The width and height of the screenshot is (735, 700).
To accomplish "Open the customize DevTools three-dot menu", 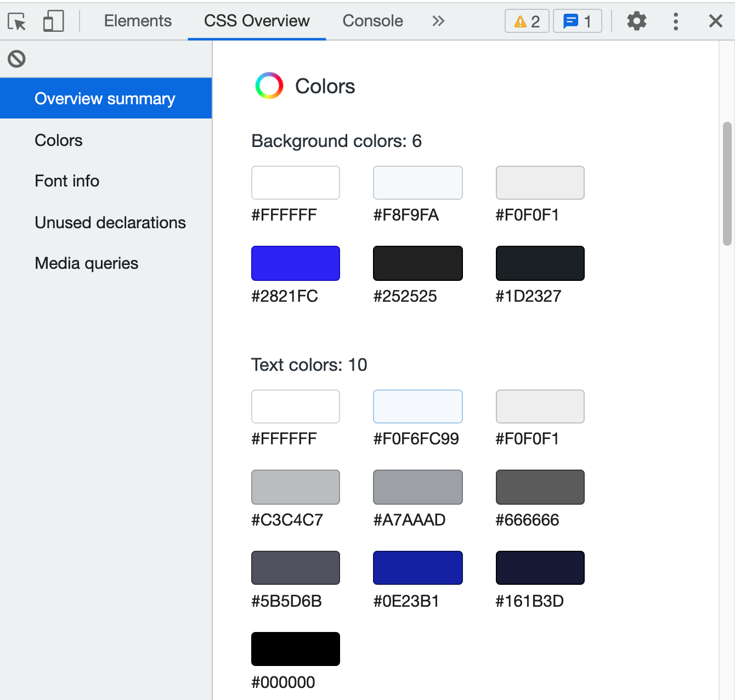I will pos(676,21).
